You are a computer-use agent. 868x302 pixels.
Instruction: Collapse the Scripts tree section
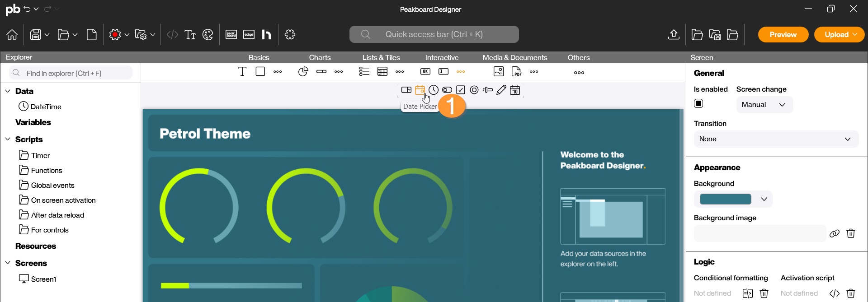click(x=8, y=139)
